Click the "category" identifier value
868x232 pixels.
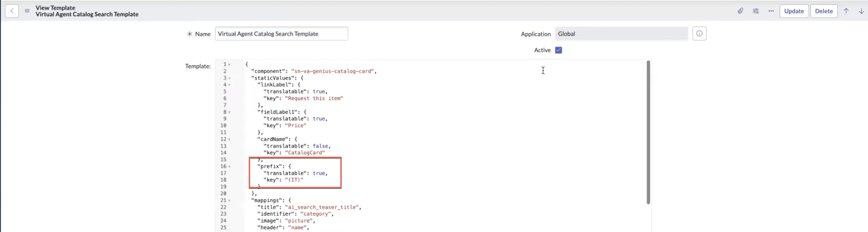315,214
